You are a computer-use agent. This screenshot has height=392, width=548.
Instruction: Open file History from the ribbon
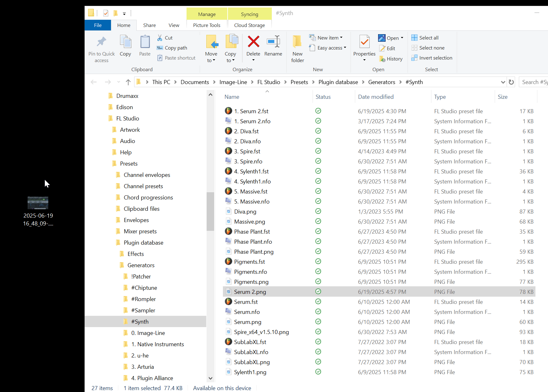click(391, 59)
